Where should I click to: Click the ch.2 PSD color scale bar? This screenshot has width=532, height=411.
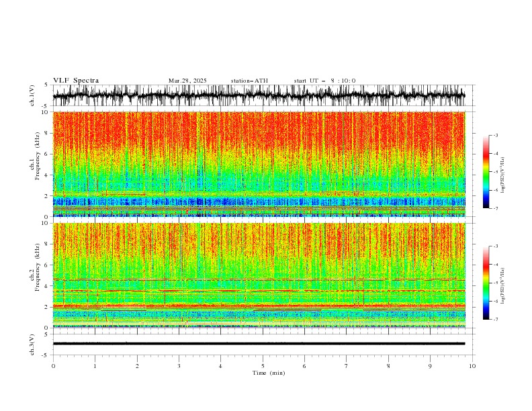[486, 283]
